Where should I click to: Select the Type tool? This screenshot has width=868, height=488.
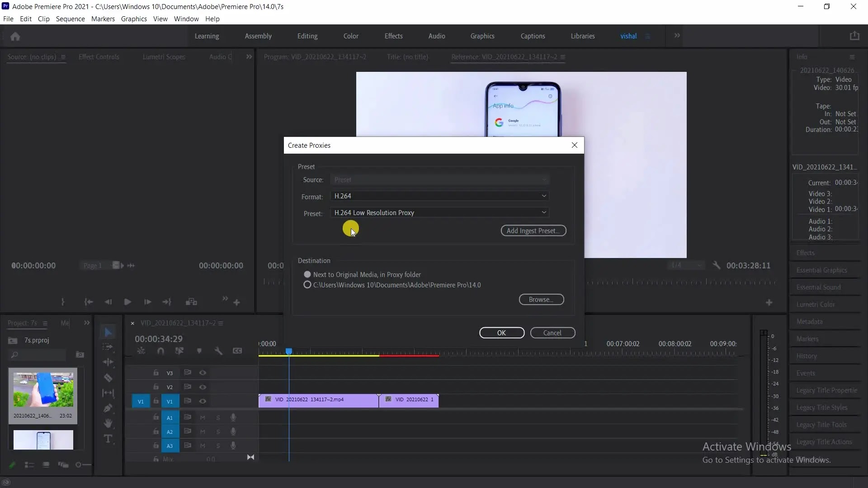(108, 439)
